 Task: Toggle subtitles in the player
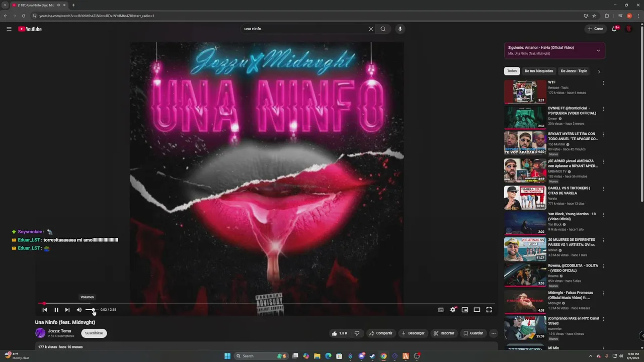point(441,310)
